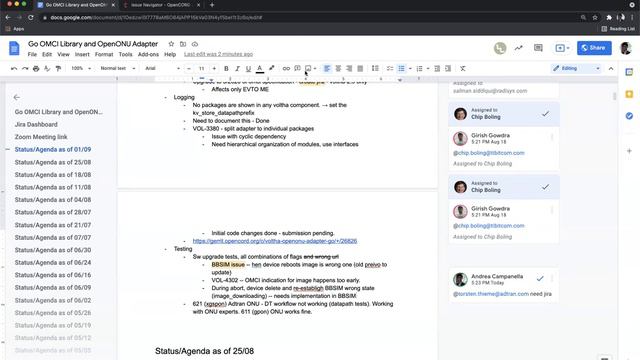Open the comment history icon
The image size is (640, 360).
(x=538, y=48)
